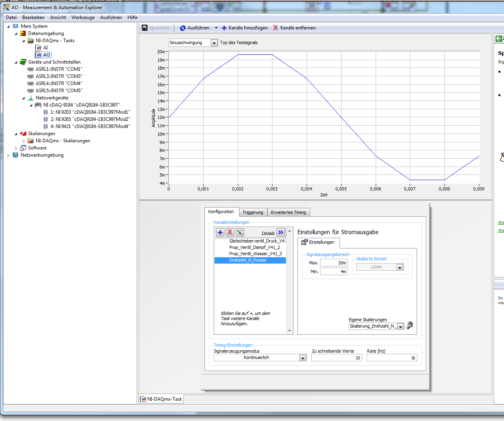Select the AI task in tree

(x=45, y=48)
